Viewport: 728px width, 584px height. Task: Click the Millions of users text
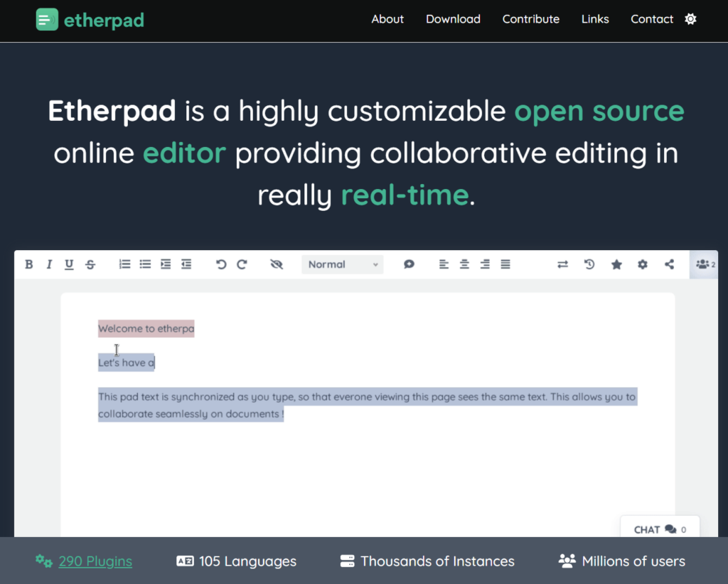[x=633, y=561]
